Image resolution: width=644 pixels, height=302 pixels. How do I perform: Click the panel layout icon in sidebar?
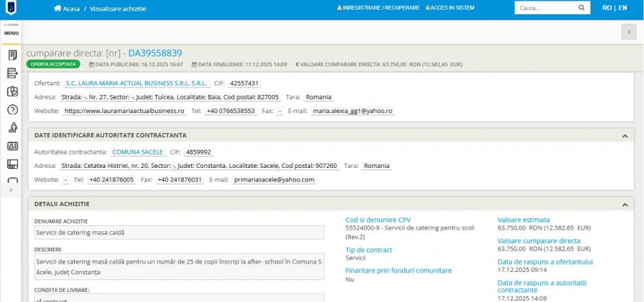12,164
